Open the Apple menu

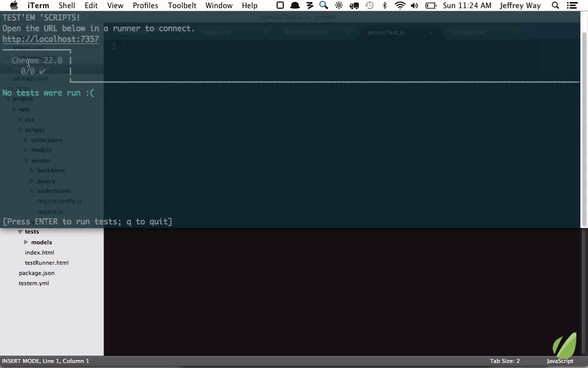coord(14,5)
